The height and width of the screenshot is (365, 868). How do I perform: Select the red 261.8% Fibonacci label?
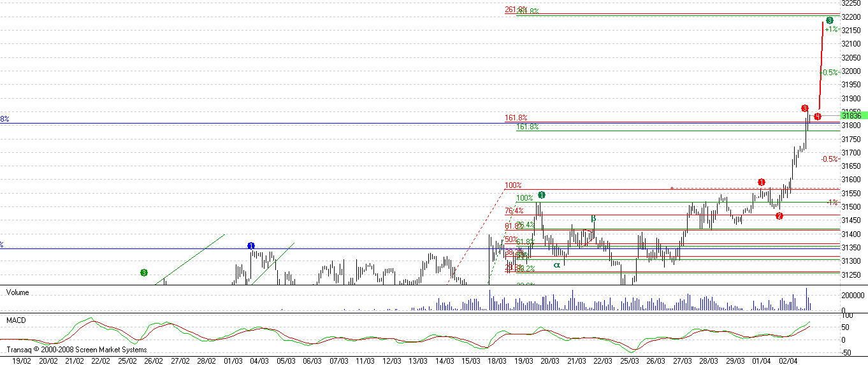point(516,10)
